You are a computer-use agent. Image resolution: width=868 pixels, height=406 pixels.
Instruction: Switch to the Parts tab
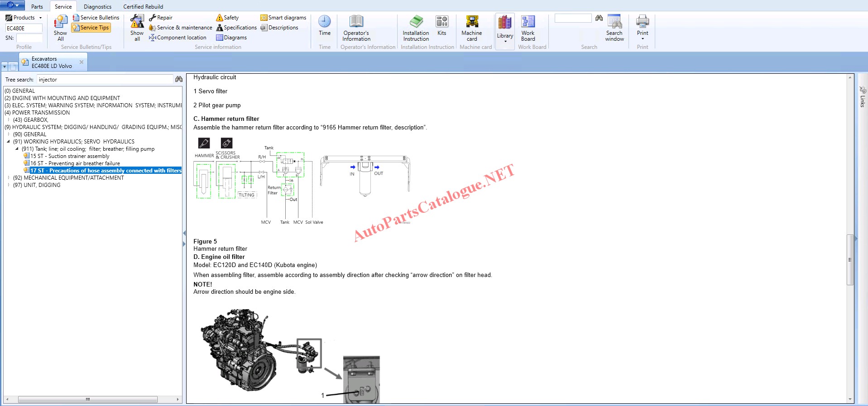37,7
